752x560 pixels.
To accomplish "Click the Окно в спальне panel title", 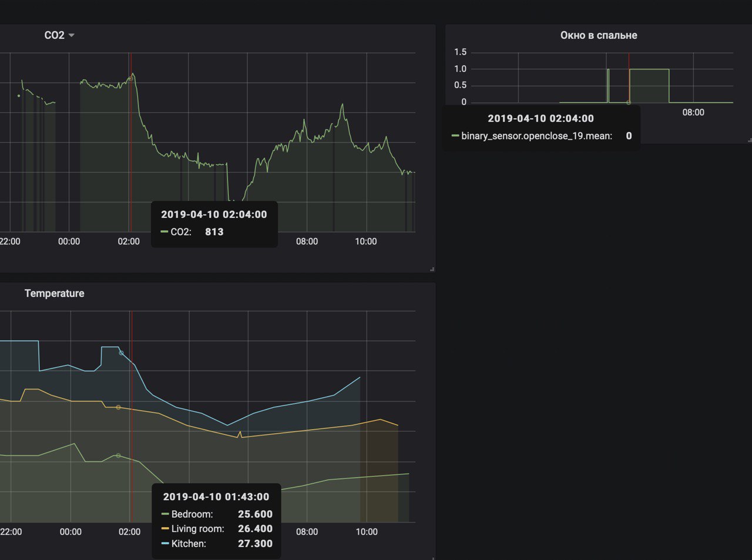I will [x=599, y=35].
